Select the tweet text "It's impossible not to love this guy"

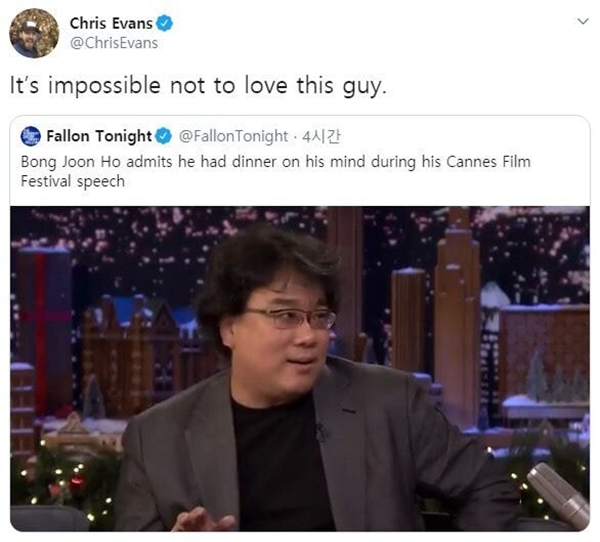[198, 85]
